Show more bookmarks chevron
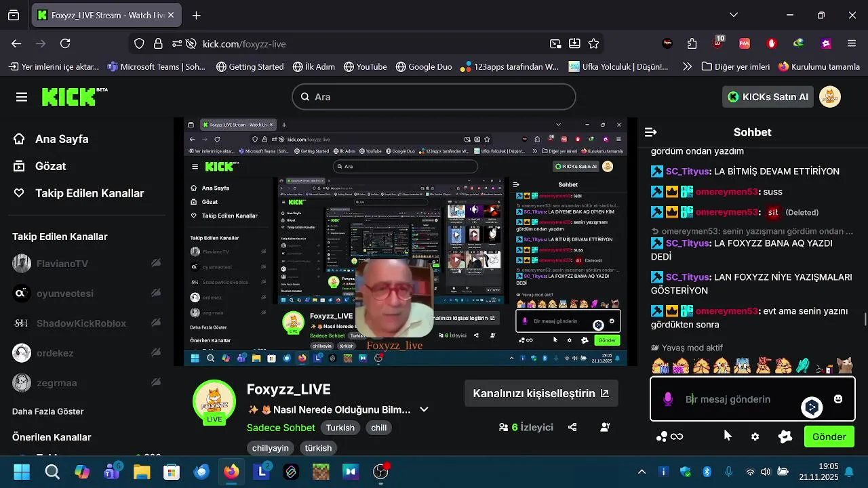868x488 pixels. [687, 66]
